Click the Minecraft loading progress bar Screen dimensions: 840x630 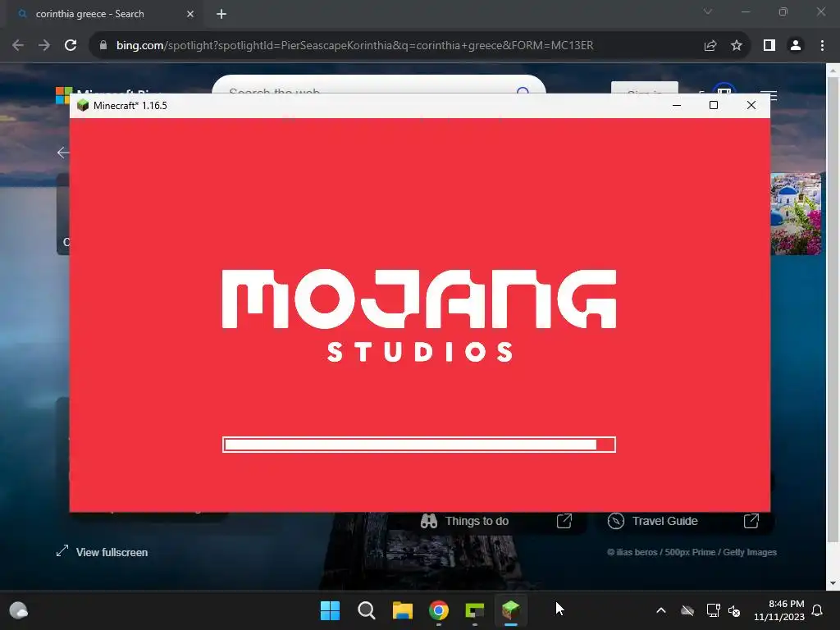[x=419, y=445]
